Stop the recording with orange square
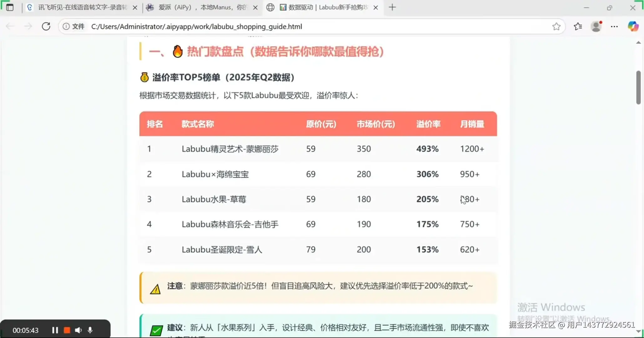 point(67,330)
